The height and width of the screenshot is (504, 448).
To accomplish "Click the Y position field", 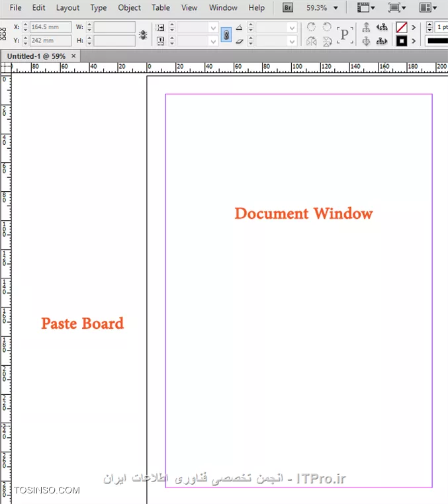I will [x=50, y=40].
